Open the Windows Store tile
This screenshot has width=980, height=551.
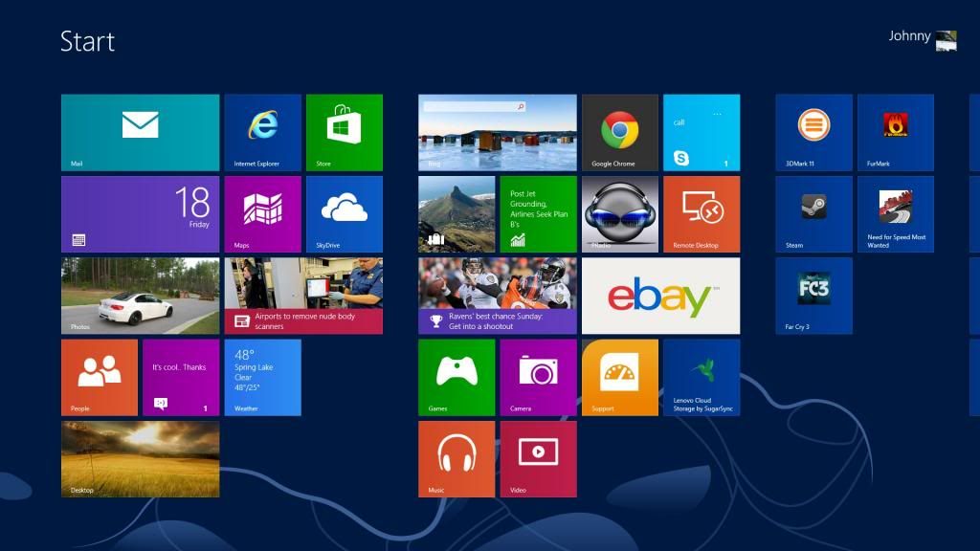[345, 132]
